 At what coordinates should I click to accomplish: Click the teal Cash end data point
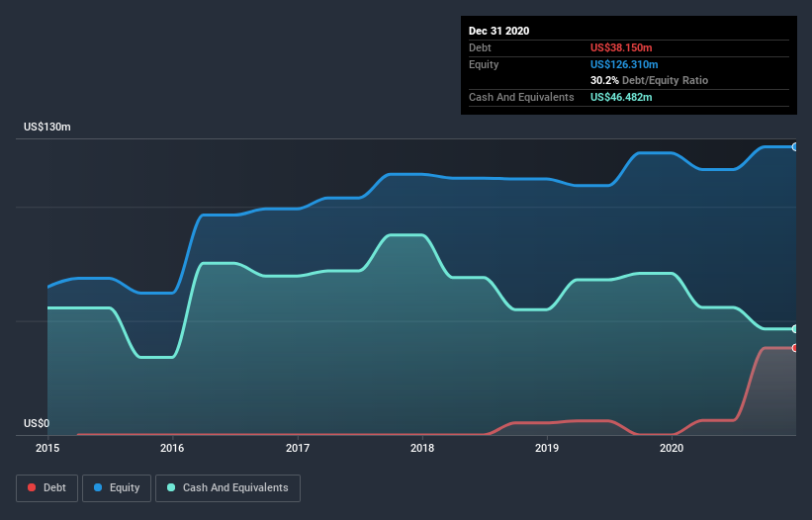(795, 329)
